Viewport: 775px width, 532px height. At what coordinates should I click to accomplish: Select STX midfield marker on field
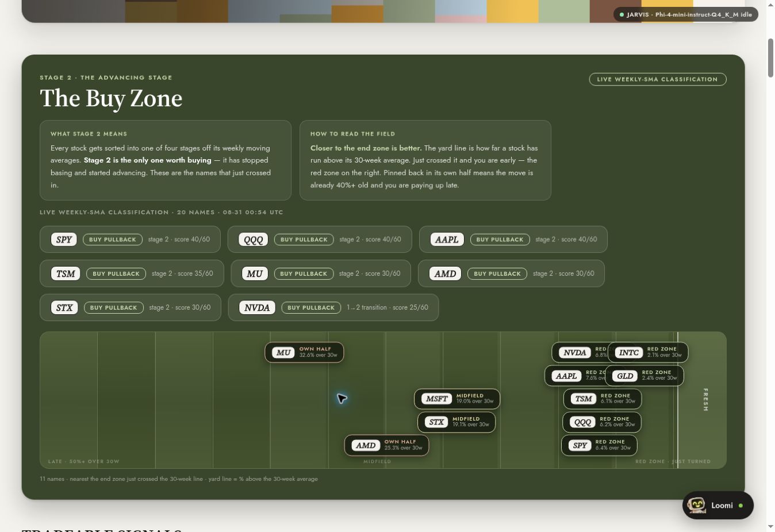tap(456, 422)
